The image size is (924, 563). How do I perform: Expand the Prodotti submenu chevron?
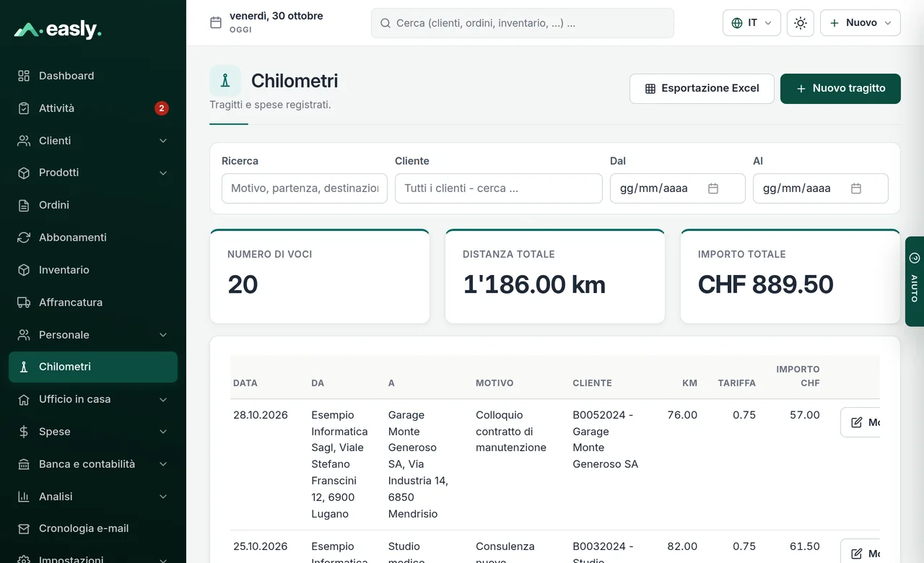(x=163, y=173)
